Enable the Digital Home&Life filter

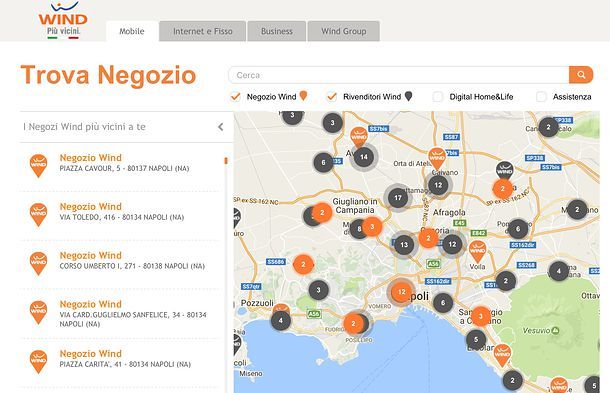point(438,96)
